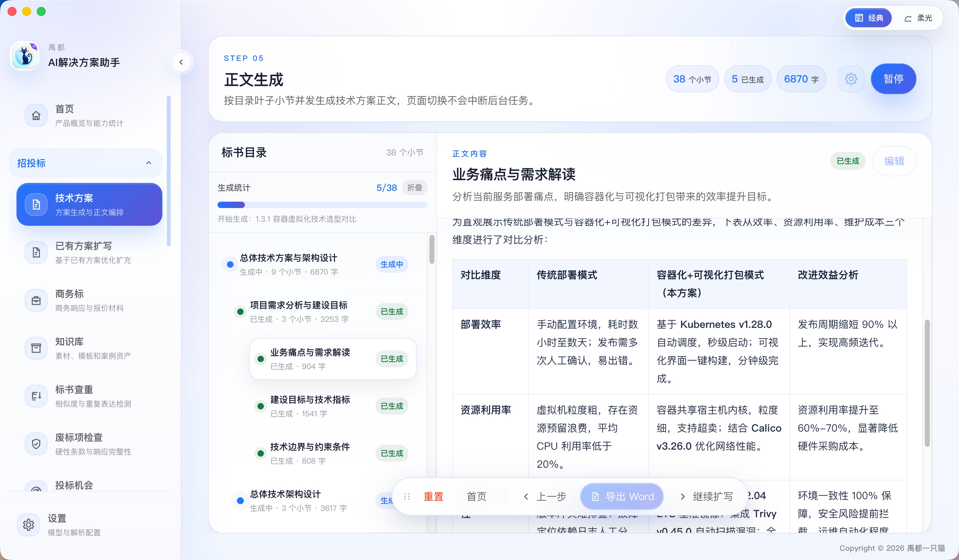
Task: Click the 继续扩写 button
Action: [x=706, y=497]
